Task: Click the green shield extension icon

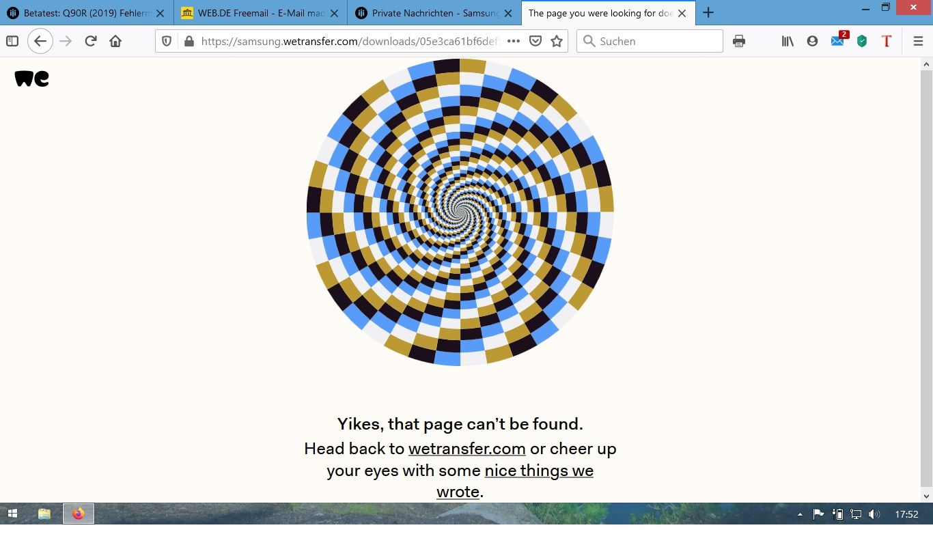Action: click(x=862, y=41)
